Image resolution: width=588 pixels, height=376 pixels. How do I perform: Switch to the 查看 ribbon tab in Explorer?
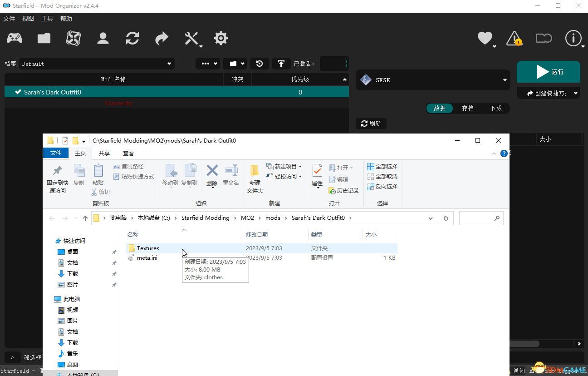[128, 153]
